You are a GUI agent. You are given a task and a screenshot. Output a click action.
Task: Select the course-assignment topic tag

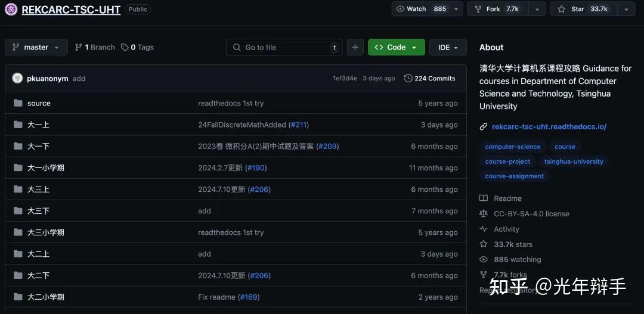point(514,176)
